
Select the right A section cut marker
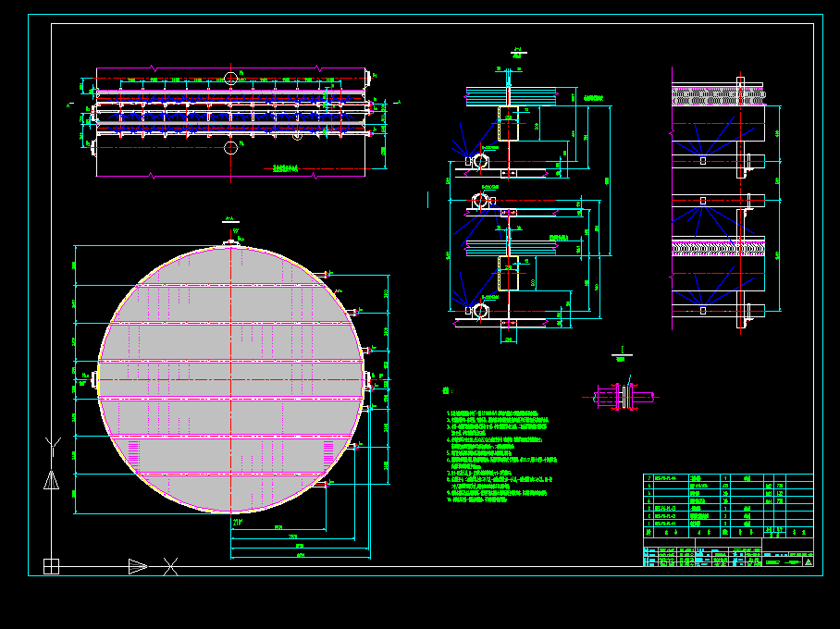397,102
